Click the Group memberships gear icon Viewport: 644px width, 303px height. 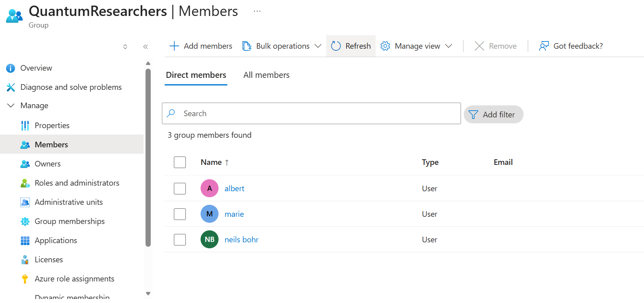coord(25,222)
